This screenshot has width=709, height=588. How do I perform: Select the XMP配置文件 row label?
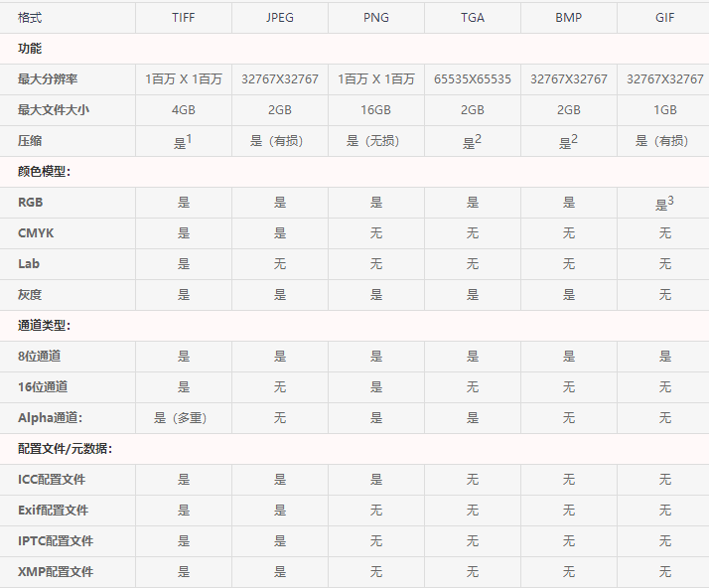click(x=56, y=571)
